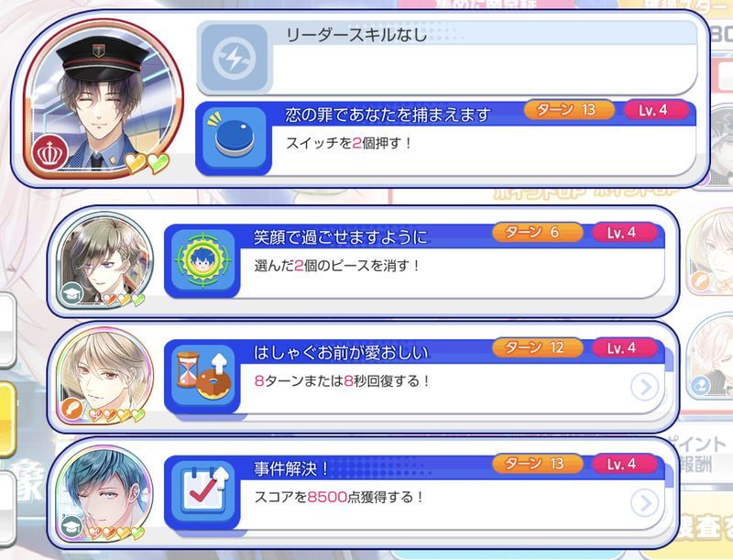The image size is (733, 560).
Task: Click the リーダースキルなし header
Action: coord(356,35)
